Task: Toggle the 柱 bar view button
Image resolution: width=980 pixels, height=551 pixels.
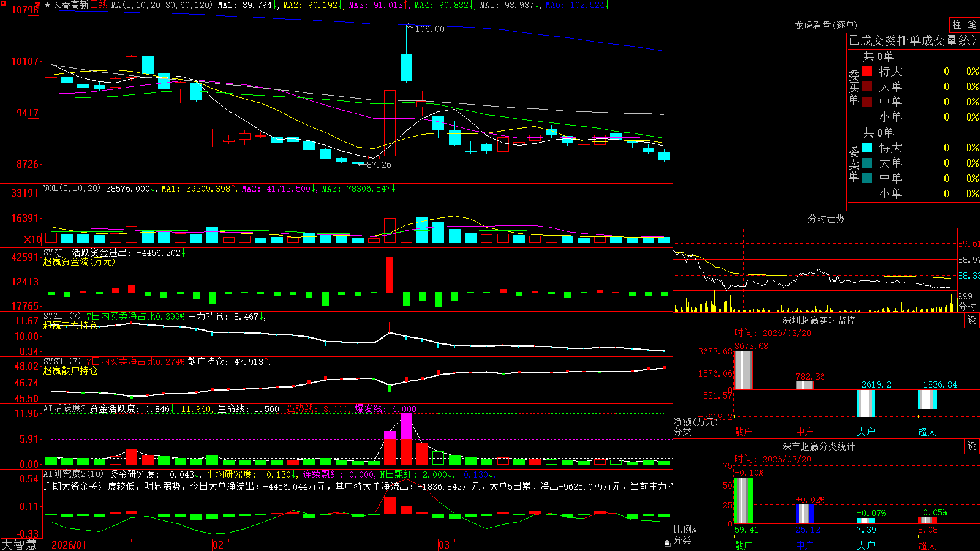Action: [x=957, y=24]
